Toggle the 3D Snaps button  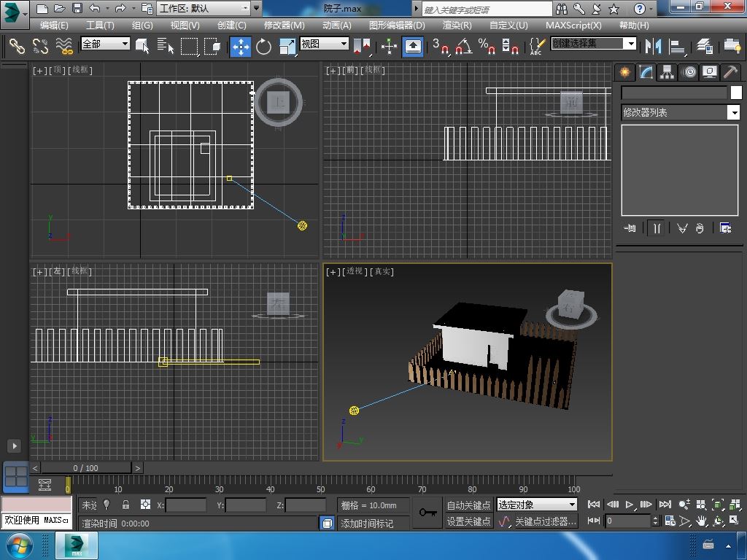[x=440, y=47]
